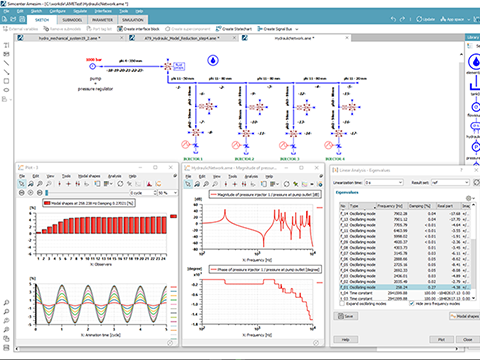Click the first round playback button in Plot-3
480x360 pixels.
pos(22,193)
